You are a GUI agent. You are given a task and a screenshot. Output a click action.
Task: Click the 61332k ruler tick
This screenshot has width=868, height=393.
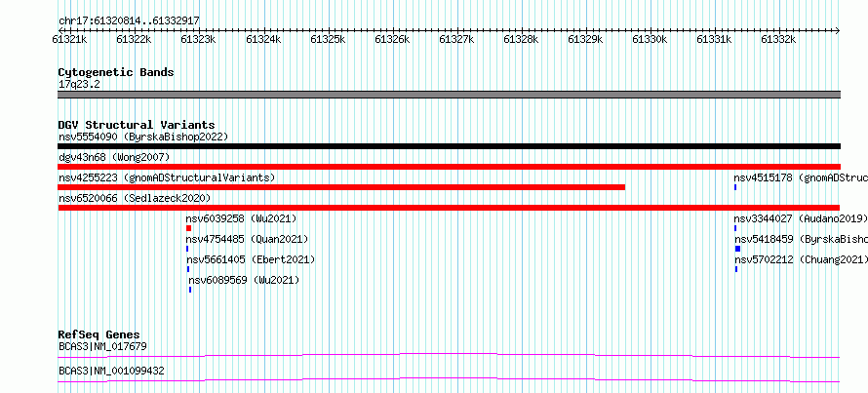[779, 39]
